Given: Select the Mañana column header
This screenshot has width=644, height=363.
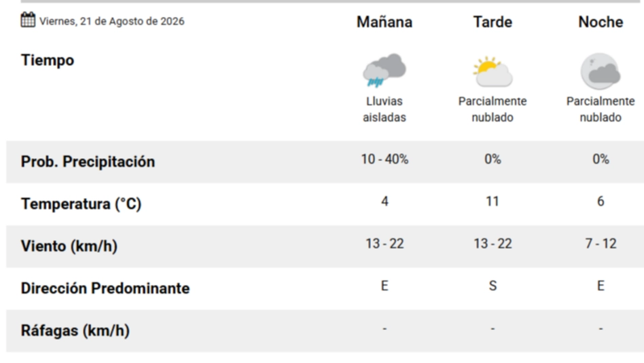Looking at the screenshot, I should click(384, 22).
